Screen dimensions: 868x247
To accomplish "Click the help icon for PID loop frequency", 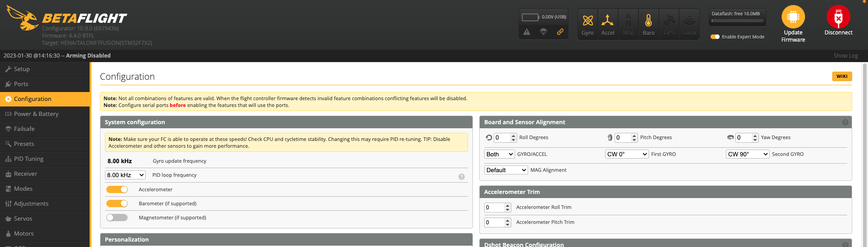I will pos(462,177).
